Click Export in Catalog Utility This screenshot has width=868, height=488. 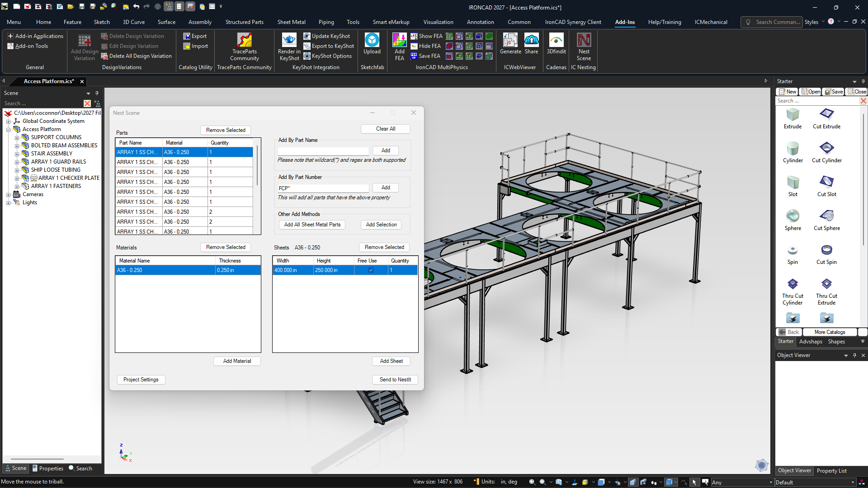point(195,36)
